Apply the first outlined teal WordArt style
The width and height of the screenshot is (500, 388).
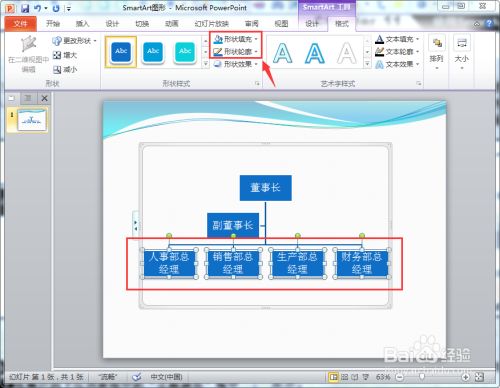(283, 53)
